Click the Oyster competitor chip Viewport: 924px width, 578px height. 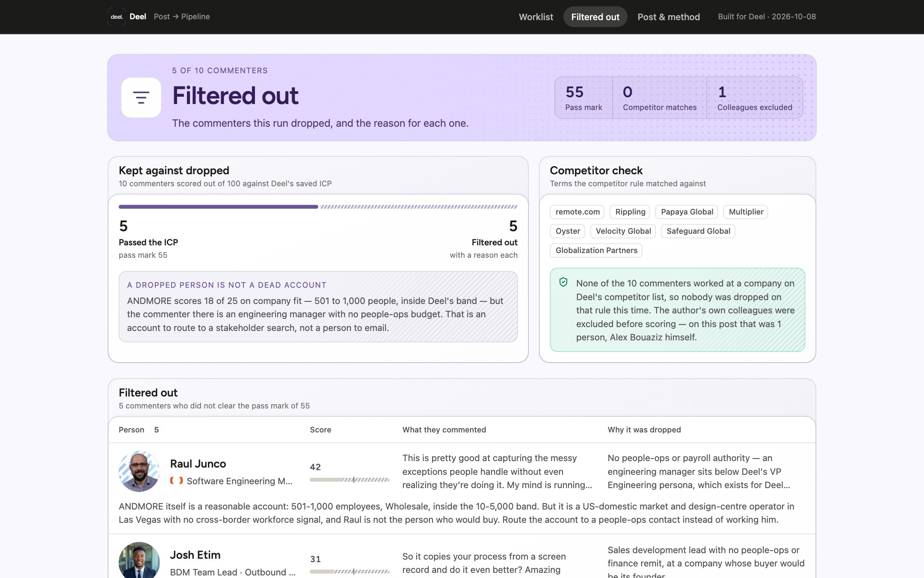pyautogui.click(x=567, y=231)
